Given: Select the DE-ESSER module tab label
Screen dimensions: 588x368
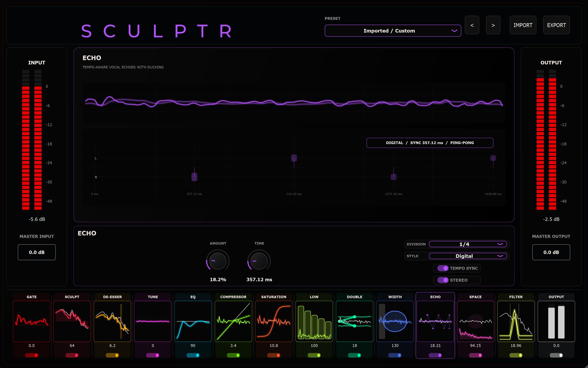Looking at the screenshot, I should (x=112, y=297).
